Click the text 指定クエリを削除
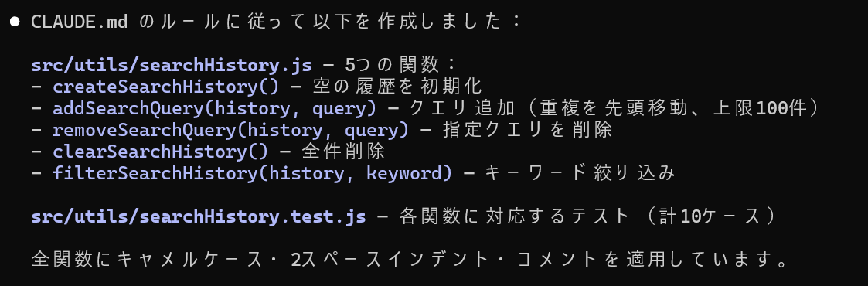Screen dimensions: 868x286 (527, 130)
